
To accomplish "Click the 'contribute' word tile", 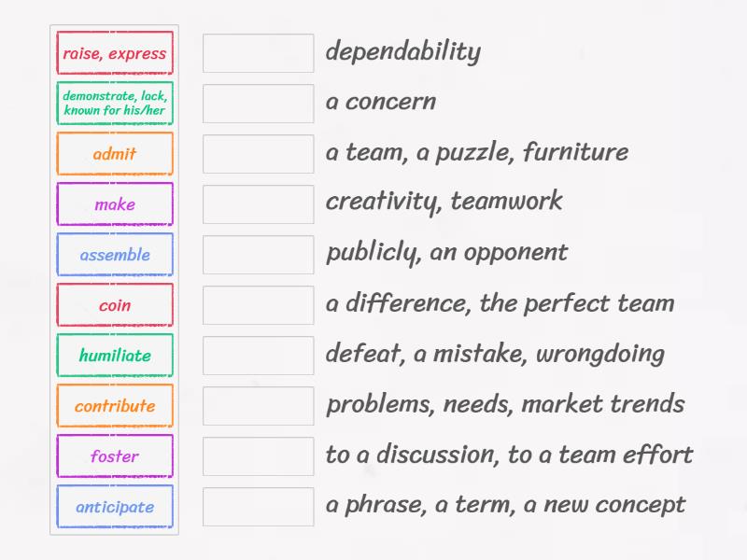I will [x=114, y=406].
